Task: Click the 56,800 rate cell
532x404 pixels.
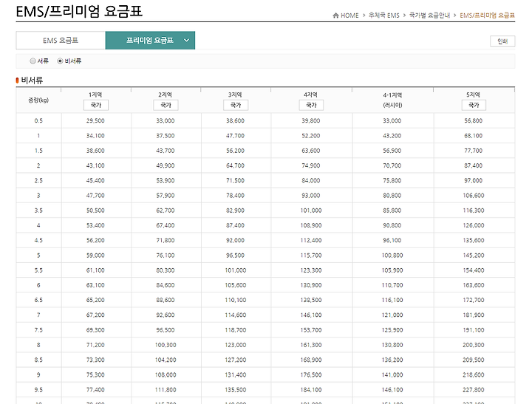Action: [474, 121]
